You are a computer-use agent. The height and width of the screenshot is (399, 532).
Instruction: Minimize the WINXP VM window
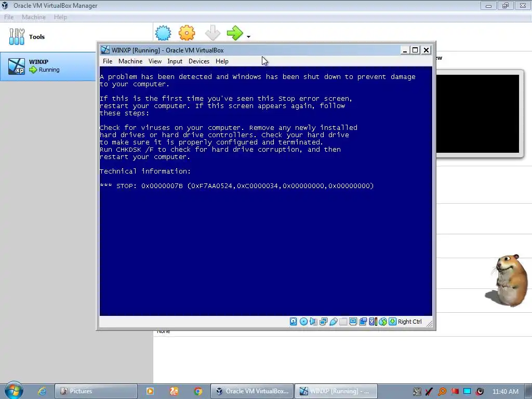click(404, 50)
